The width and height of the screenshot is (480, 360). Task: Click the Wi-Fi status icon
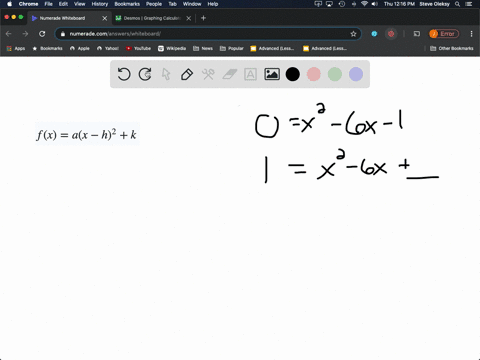click(x=364, y=4)
